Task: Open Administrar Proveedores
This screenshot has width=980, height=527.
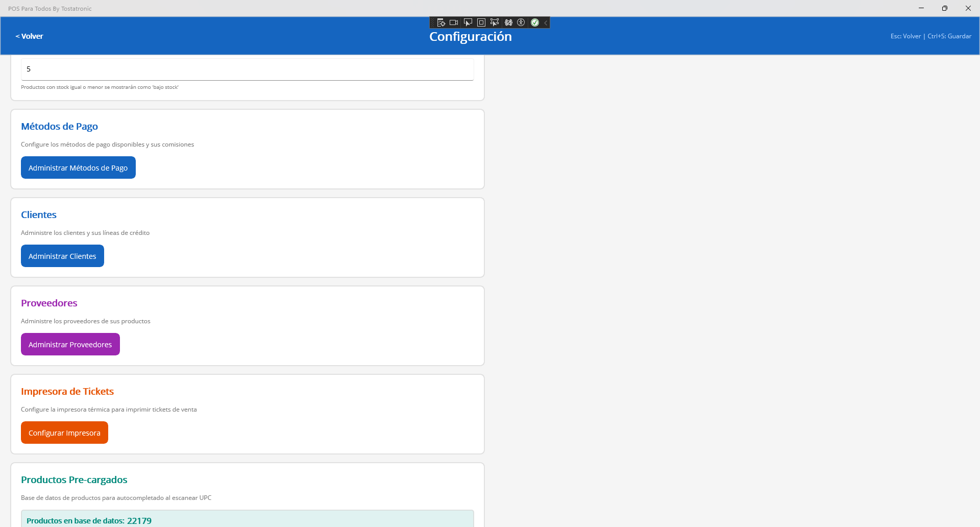Action: click(x=70, y=344)
